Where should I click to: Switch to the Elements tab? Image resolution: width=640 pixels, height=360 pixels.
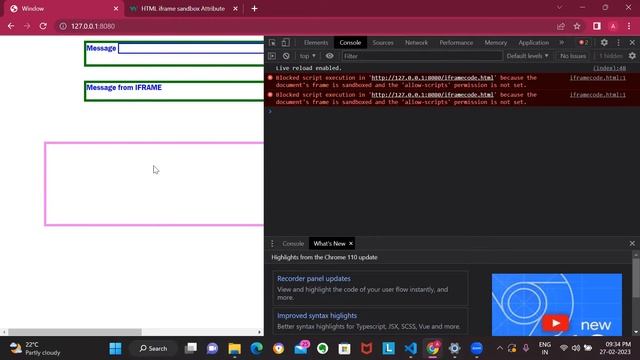pyautogui.click(x=316, y=42)
